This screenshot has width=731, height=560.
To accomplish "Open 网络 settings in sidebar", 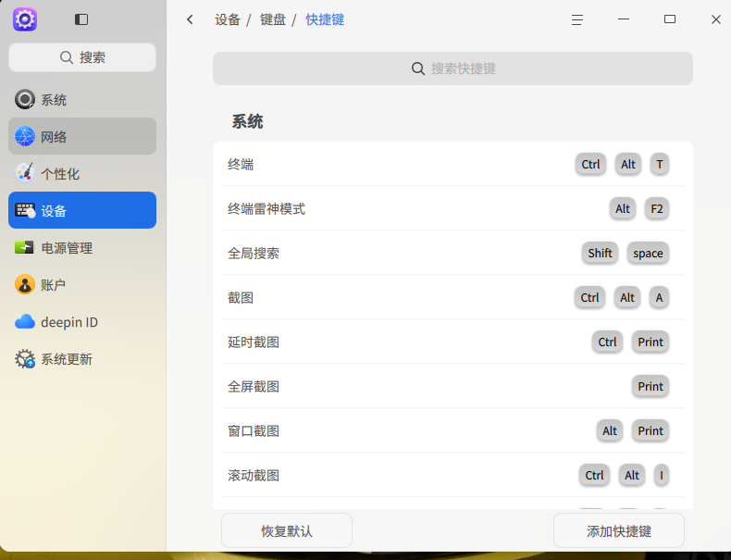I will [82, 136].
